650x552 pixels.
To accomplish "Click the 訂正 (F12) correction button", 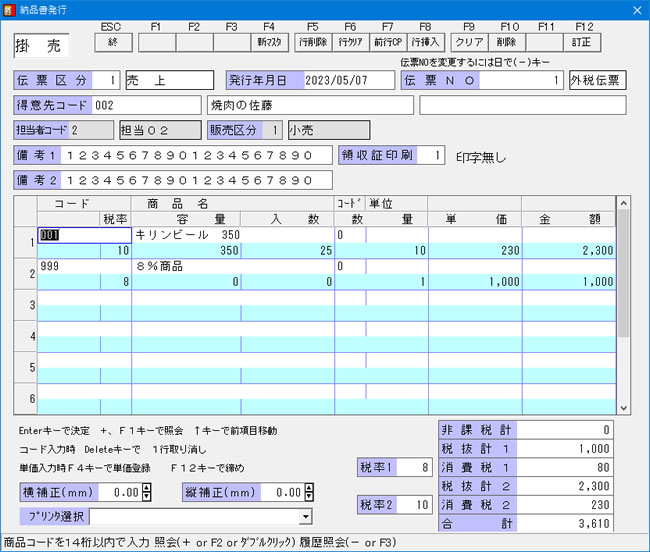I will tap(583, 42).
